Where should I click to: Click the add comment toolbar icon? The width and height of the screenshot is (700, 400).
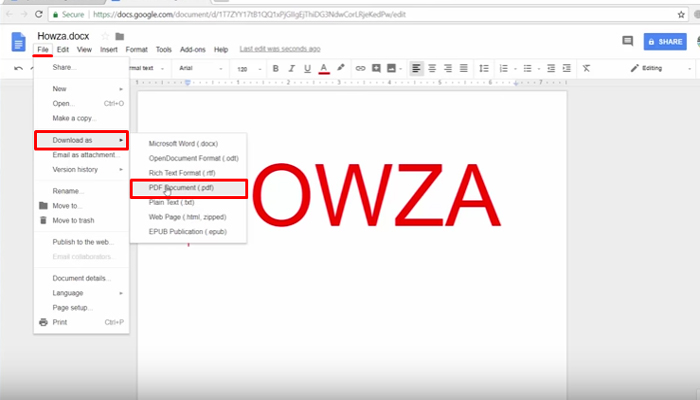point(376,68)
